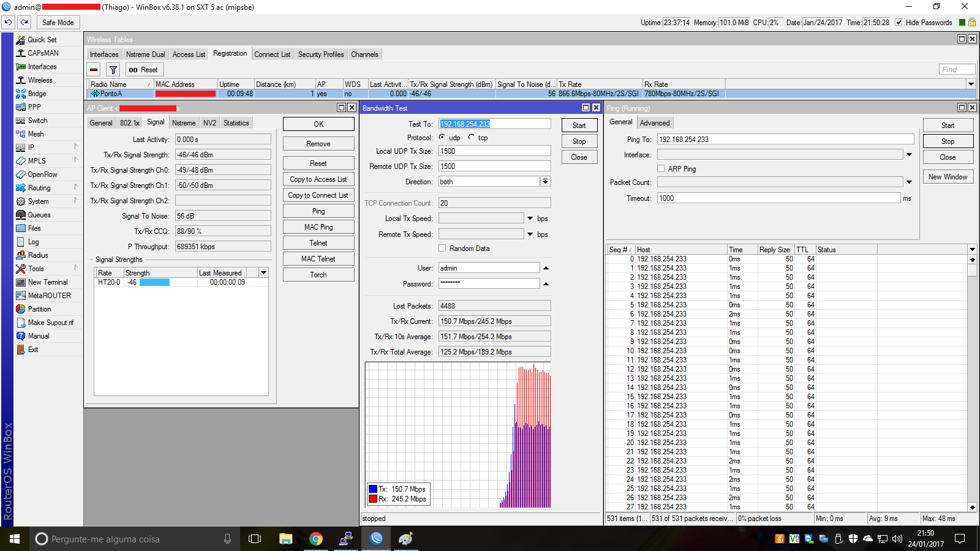The height and width of the screenshot is (551, 980).
Task: Open the Direction dropdown
Action: pyautogui.click(x=545, y=182)
